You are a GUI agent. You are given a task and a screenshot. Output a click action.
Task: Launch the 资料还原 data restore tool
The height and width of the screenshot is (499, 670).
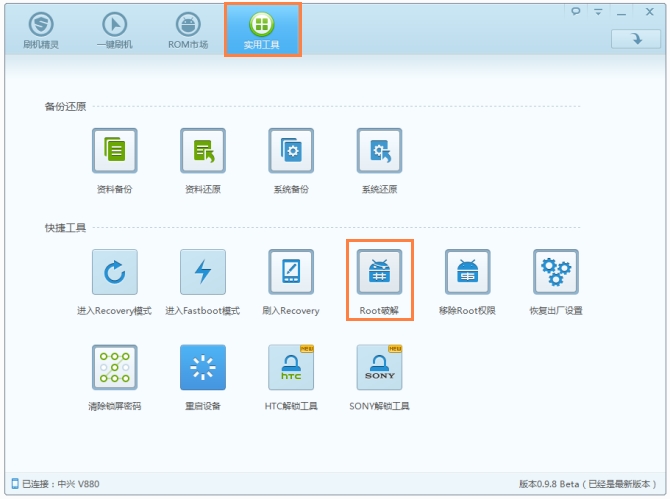click(203, 150)
